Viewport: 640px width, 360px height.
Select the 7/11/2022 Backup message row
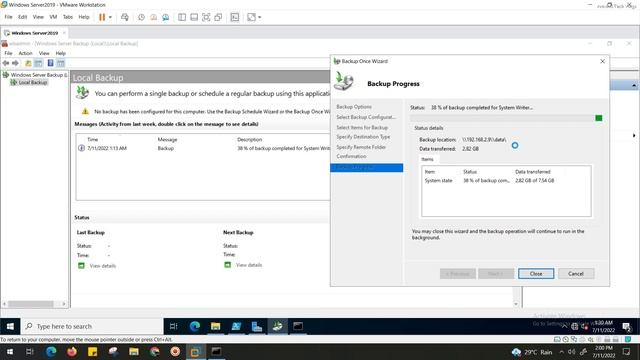[x=203, y=148]
